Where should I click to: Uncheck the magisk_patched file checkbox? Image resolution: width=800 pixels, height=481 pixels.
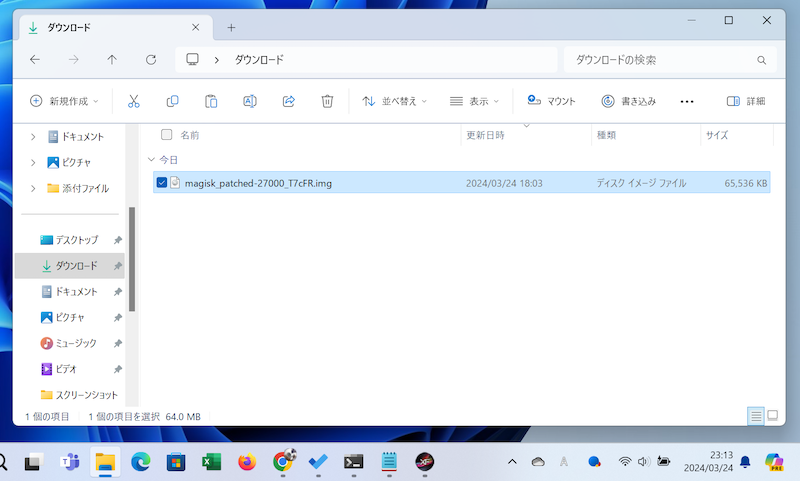[162, 183]
